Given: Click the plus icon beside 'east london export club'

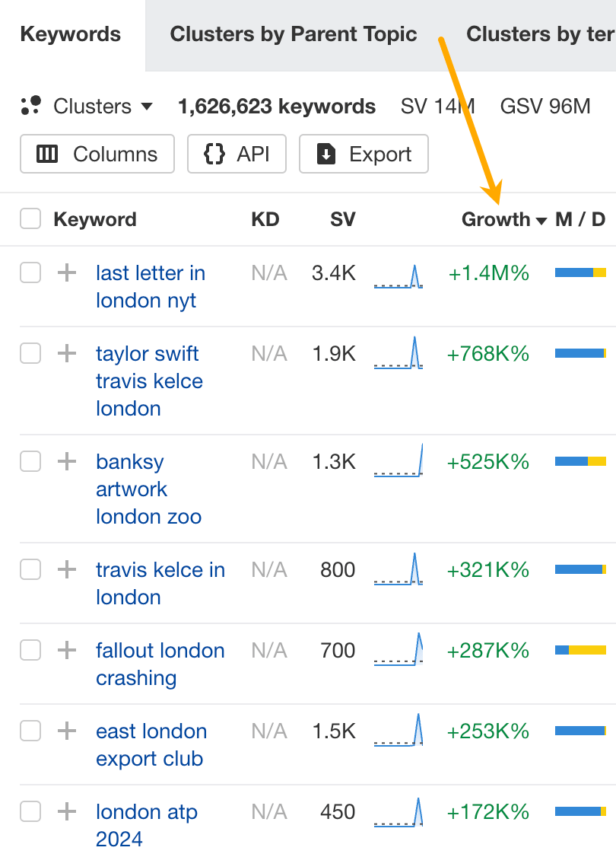Looking at the screenshot, I should (68, 731).
